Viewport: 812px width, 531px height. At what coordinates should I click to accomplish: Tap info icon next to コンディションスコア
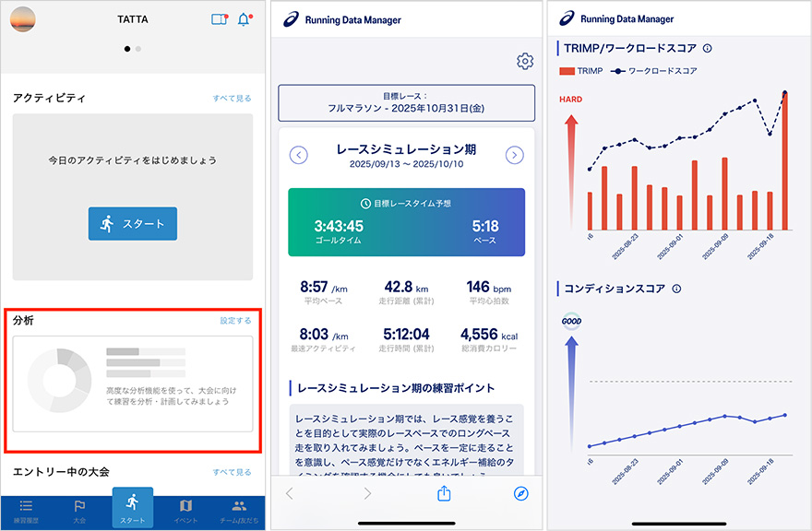click(676, 289)
